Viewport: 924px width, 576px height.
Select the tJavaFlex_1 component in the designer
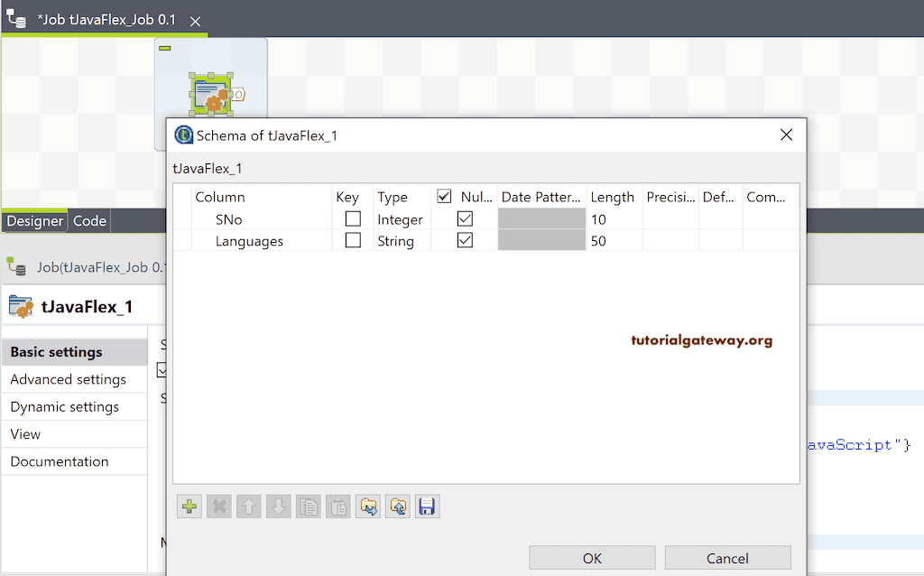tap(210, 93)
